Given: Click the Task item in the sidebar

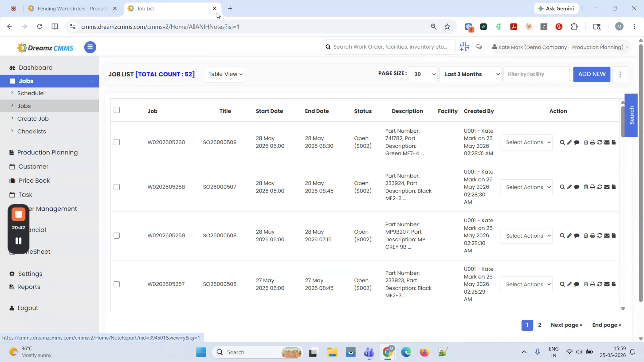Looking at the screenshot, I should [x=25, y=195].
